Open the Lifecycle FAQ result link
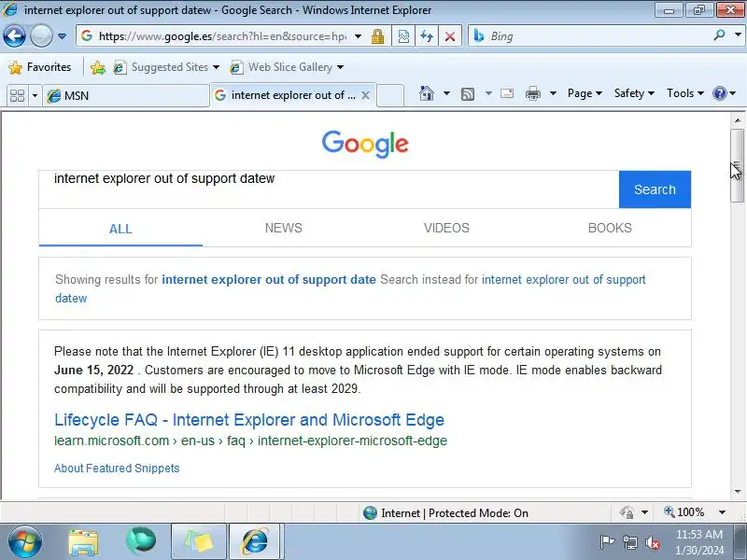This screenshot has height=560, width=747. point(249,420)
